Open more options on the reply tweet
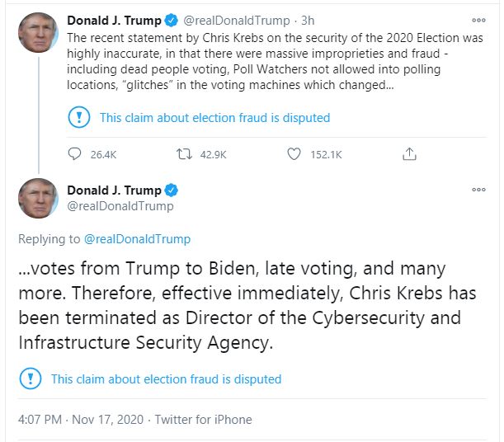This screenshot has height=442, width=504. (478, 190)
